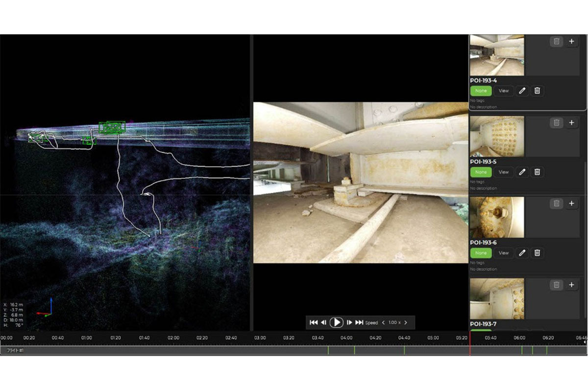This screenshot has width=588, height=391.
Task: Toggle the None status for POI-193-5
Action: pyautogui.click(x=481, y=172)
